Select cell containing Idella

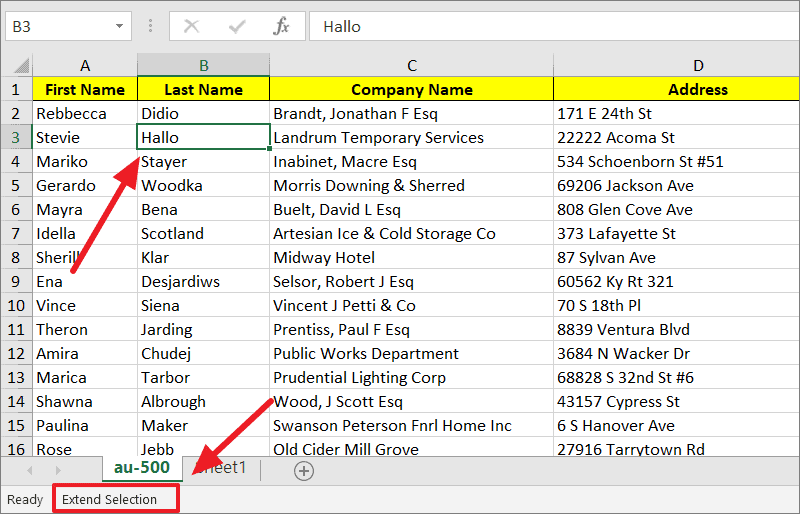click(85, 233)
